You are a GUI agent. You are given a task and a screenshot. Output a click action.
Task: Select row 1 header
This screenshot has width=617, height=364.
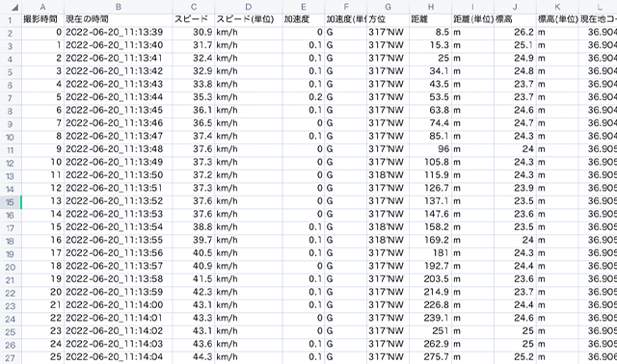click(x=11, y=20)
